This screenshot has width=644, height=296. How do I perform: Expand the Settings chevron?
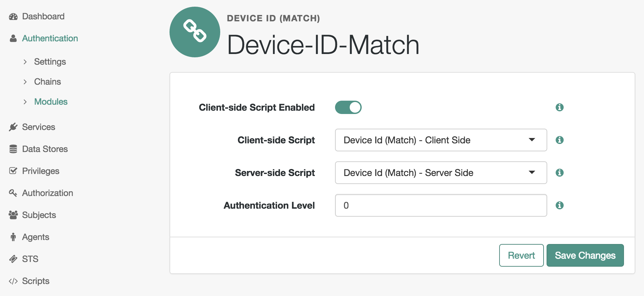[25, 62]
